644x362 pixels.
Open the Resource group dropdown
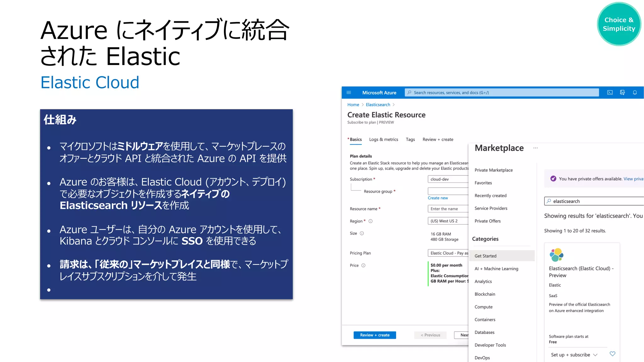tap(448, 191)
